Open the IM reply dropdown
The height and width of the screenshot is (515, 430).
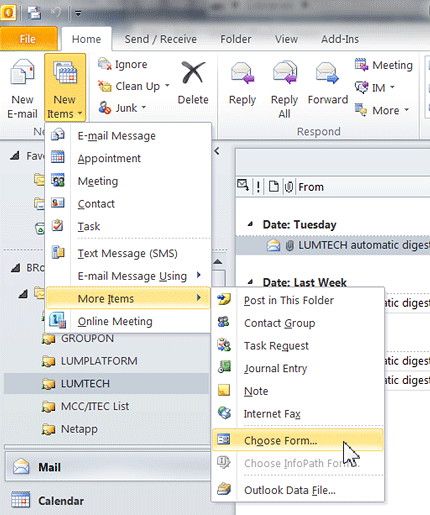coord(375,88)
